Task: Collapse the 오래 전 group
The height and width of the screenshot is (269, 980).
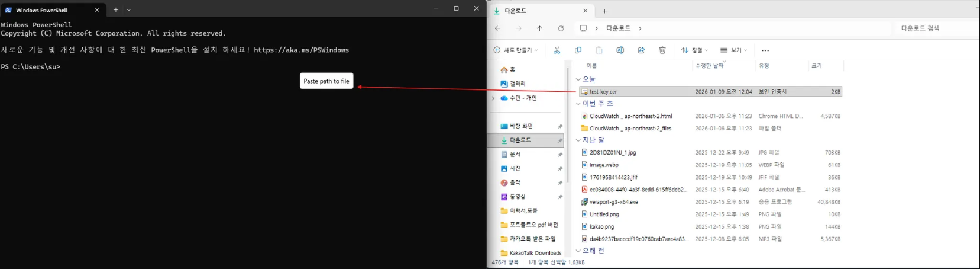Action: click(x=578, y=251)
